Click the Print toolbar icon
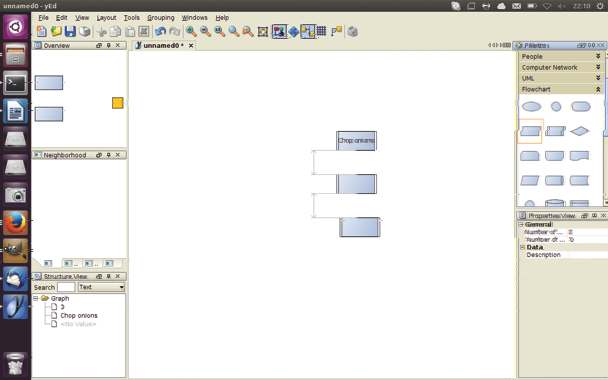Image resolution: width=608 pixels, height=380 pixels. click(x=84, y=31)
